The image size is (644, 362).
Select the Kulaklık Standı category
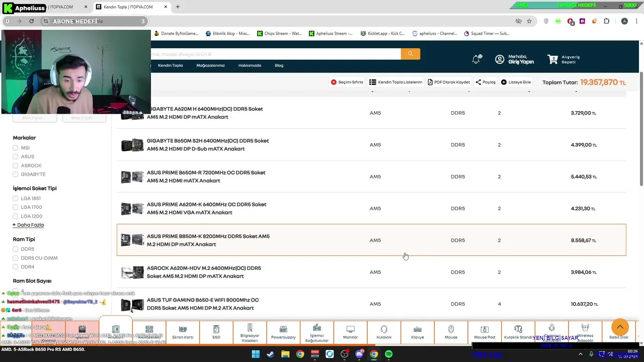(x=518, y=332)
